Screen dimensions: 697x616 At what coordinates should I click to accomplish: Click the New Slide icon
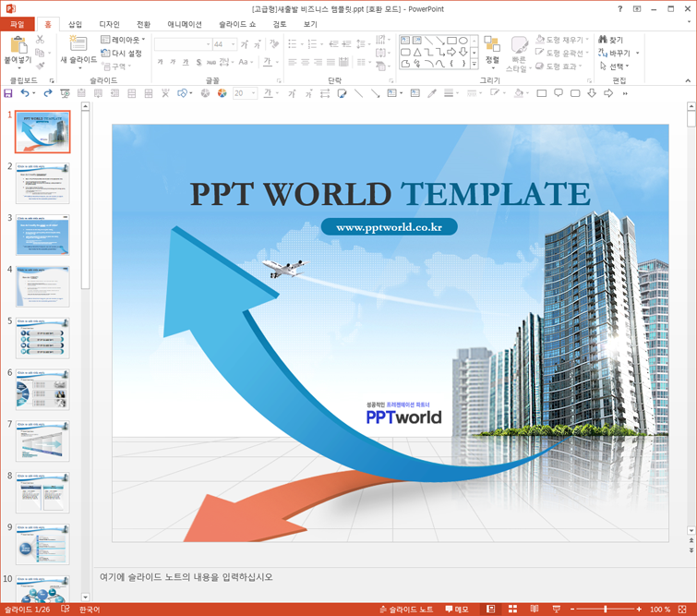78,44
